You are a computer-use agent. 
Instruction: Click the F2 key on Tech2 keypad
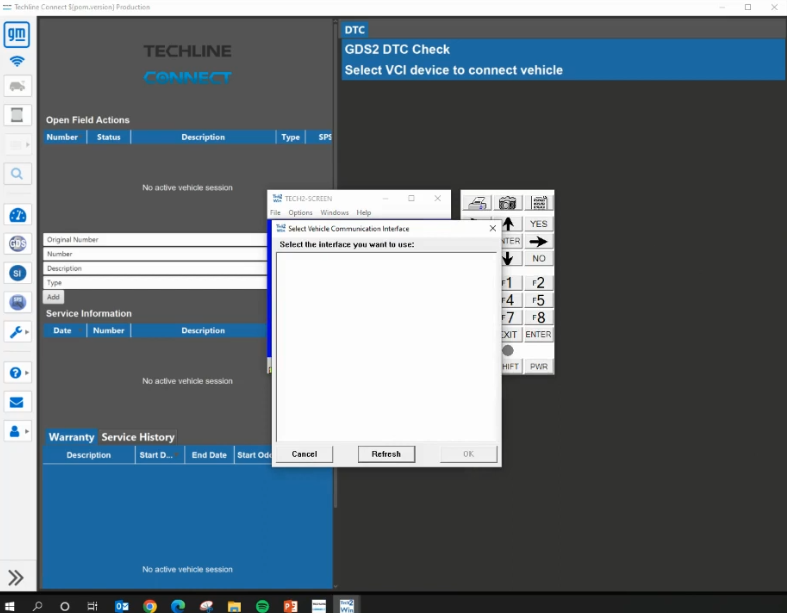(x=538, y=283)
